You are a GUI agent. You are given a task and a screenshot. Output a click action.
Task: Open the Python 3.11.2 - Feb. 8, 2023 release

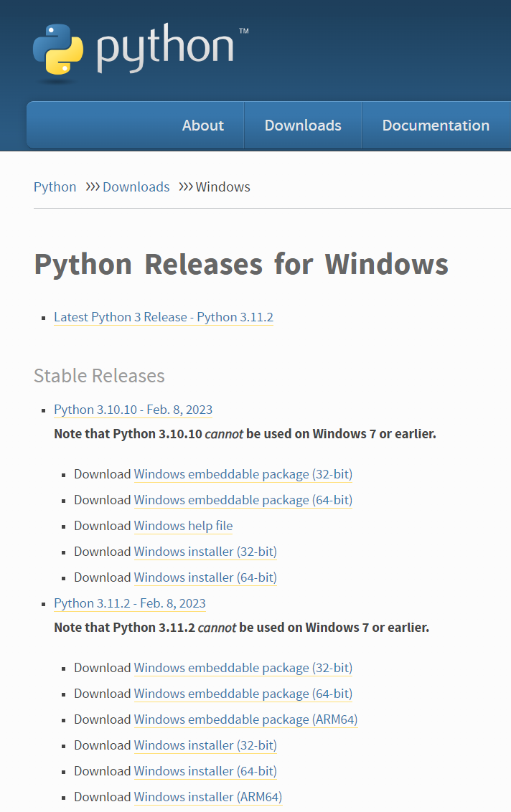tap(130, 603)
